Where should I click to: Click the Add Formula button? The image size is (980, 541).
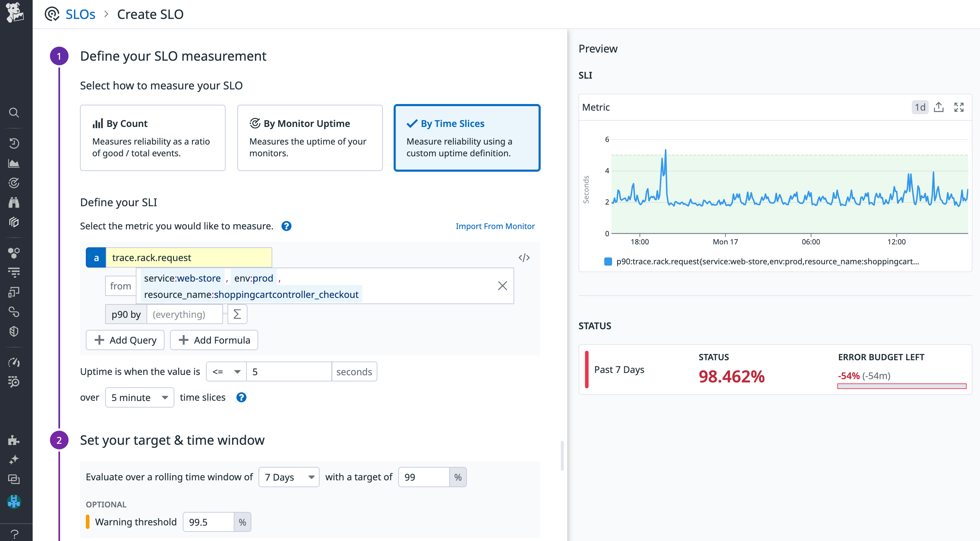(x=214, y=340)
